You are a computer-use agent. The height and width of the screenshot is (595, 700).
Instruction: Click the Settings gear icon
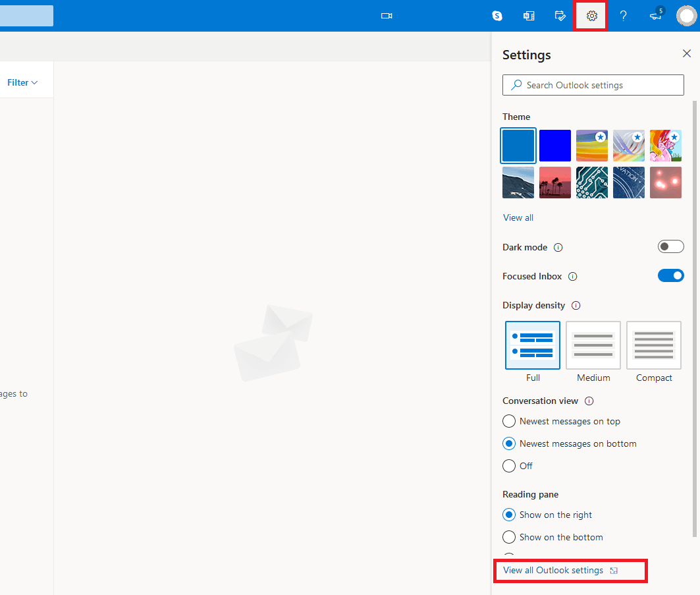click(591, 16)
